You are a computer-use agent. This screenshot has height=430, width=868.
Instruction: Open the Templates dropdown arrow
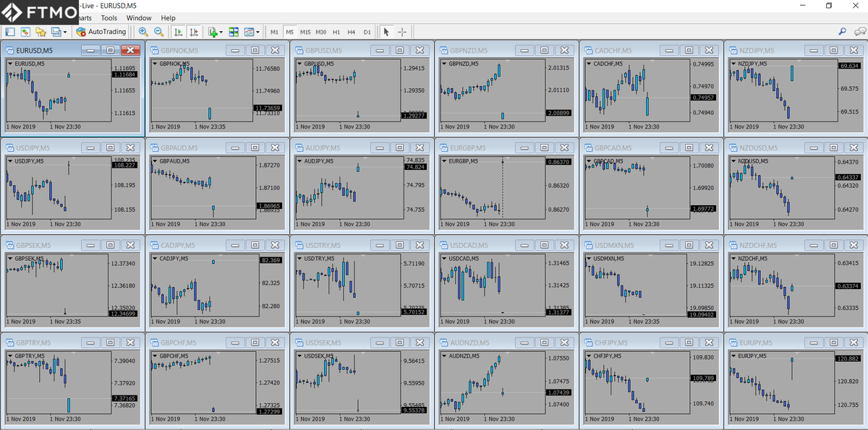pos(258,32)
